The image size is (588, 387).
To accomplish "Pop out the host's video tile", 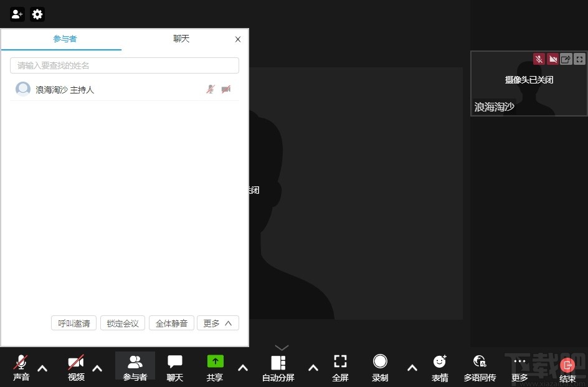I will click(566, 59).
